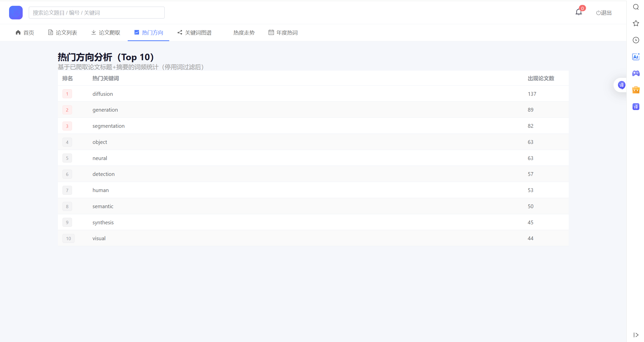644x342 pixels.
Task: Click the paper count 89
Action: [530, 110]
